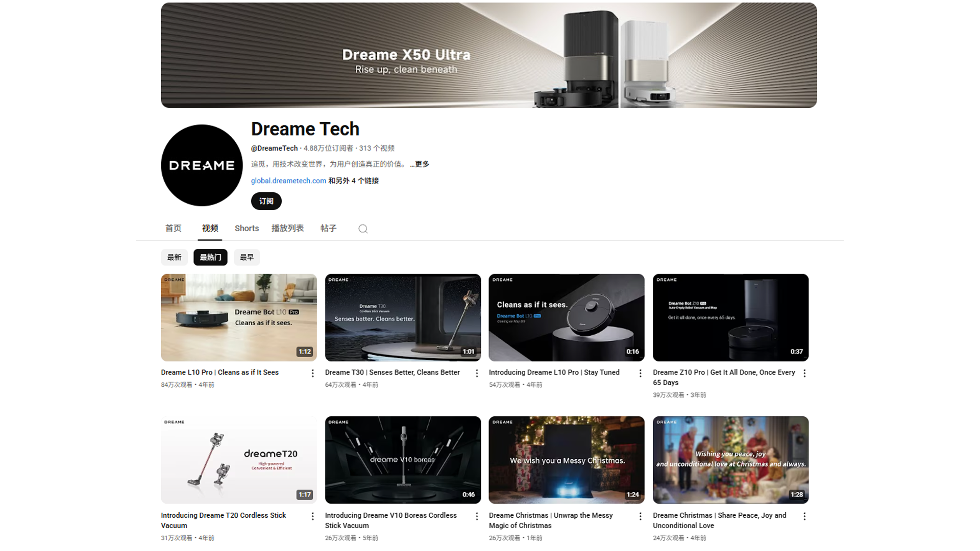Open options menu for Dreame L10 Pro video

tap(313, 373)
